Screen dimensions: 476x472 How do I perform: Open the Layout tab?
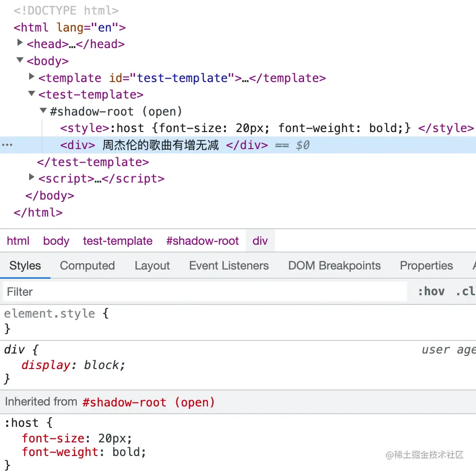[x=153, y=266]
